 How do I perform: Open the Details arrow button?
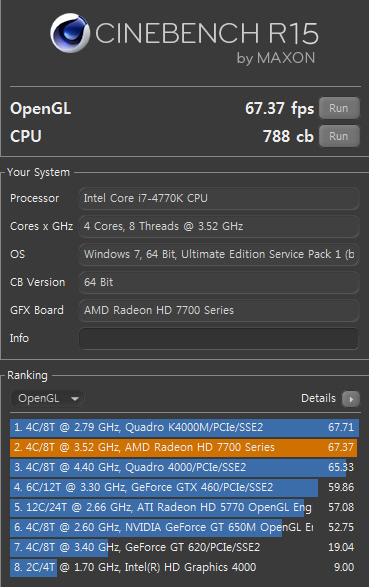[351, 399]
